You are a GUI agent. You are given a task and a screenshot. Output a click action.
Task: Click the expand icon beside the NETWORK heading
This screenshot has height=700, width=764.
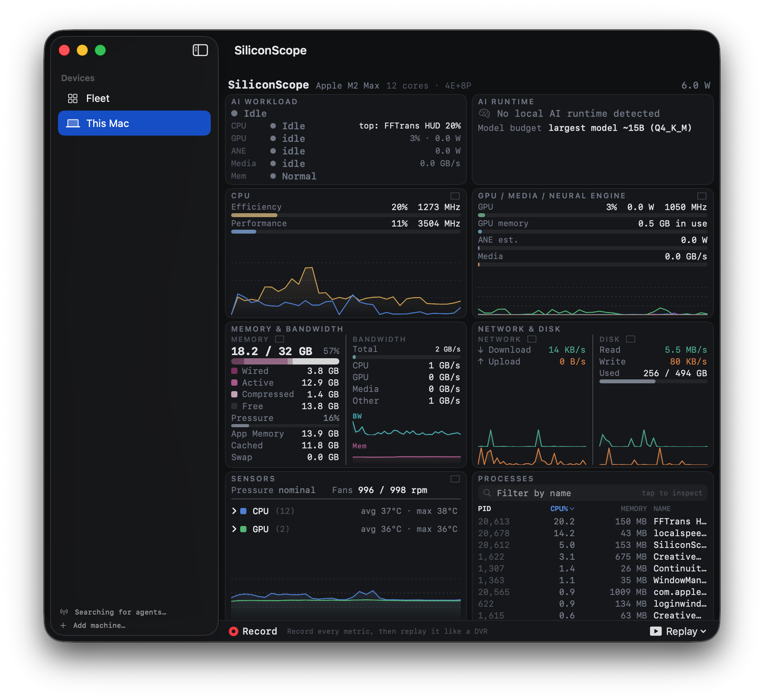pos(532,339)
